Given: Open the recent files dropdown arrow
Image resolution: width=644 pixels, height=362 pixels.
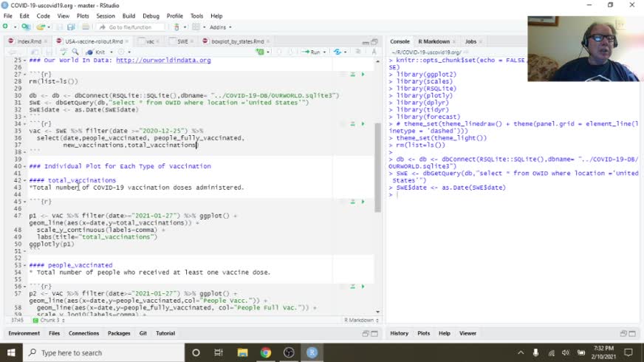Looking at the screenshot, I should point(49,27).
